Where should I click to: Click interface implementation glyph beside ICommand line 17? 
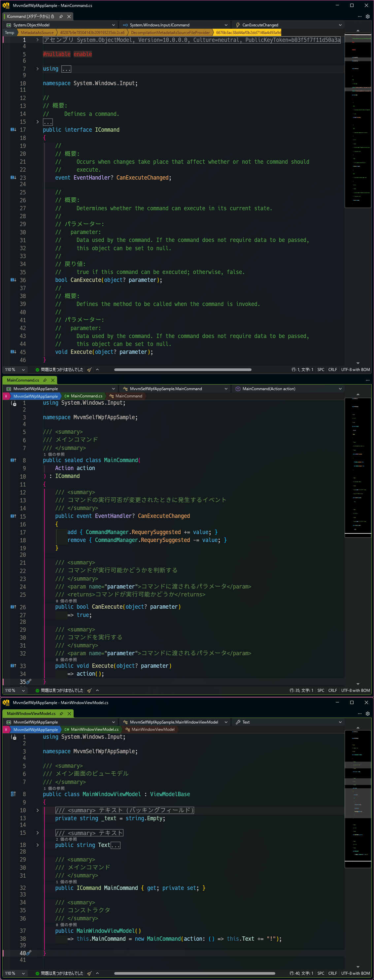pyautogui.click(x=13, y=130)
